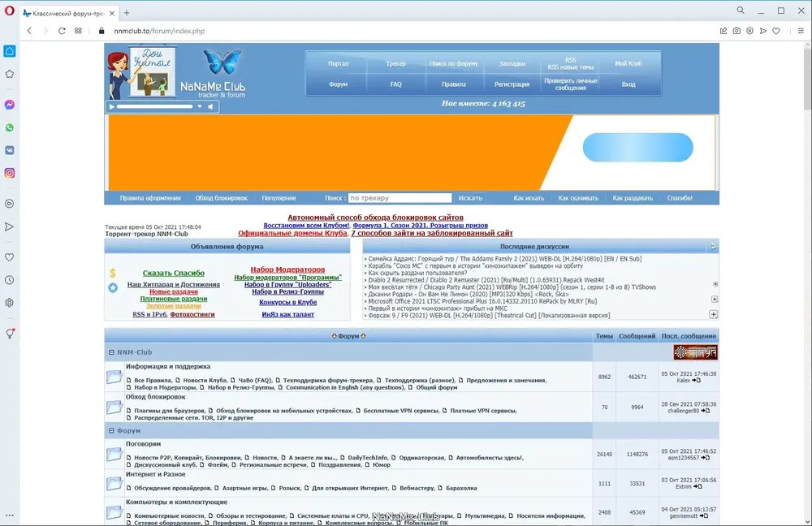Take snapshot with camera icon
The width and height of the screenshot is (812, 526).
(x=736, y=31)
